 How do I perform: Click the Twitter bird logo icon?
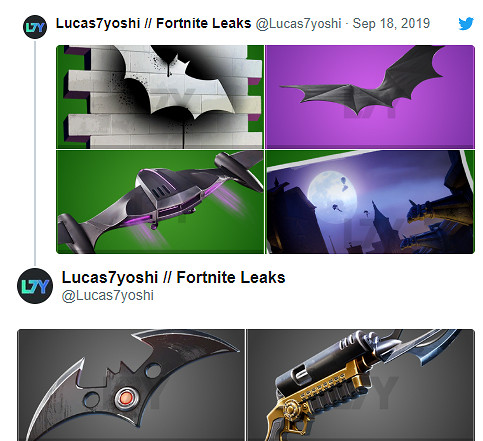(x=466, y=24)
